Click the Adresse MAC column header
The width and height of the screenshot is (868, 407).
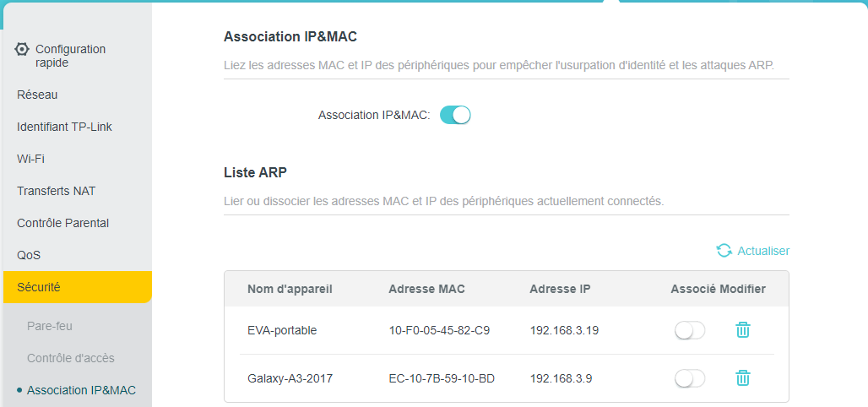(426, 289)
